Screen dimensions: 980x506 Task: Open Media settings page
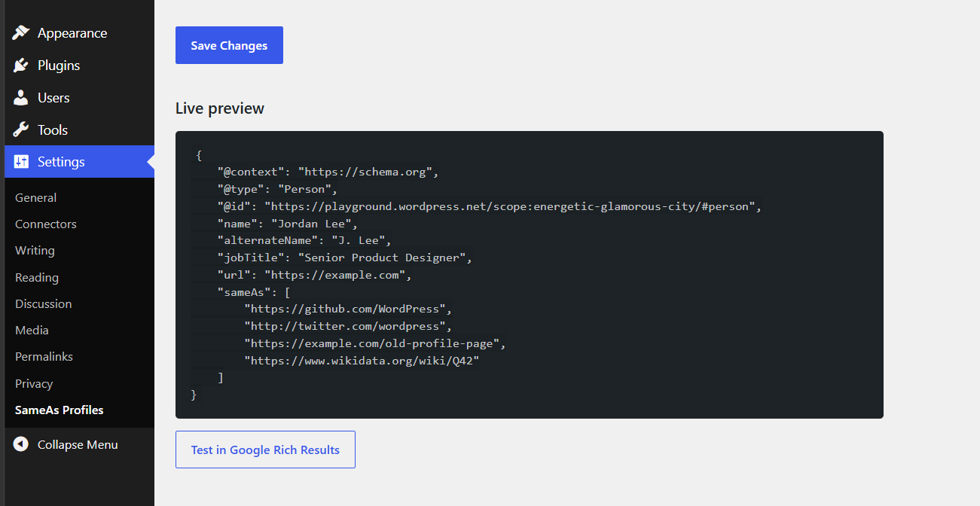point(32,330)
